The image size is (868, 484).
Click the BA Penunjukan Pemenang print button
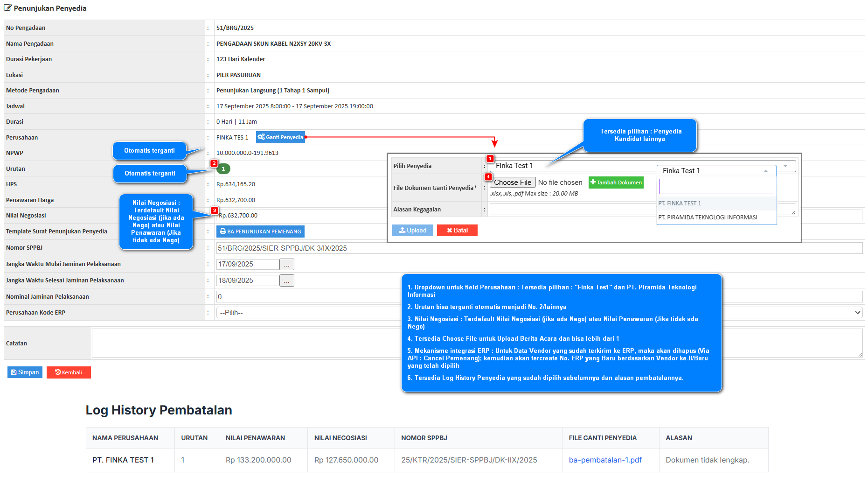[260, 231]
